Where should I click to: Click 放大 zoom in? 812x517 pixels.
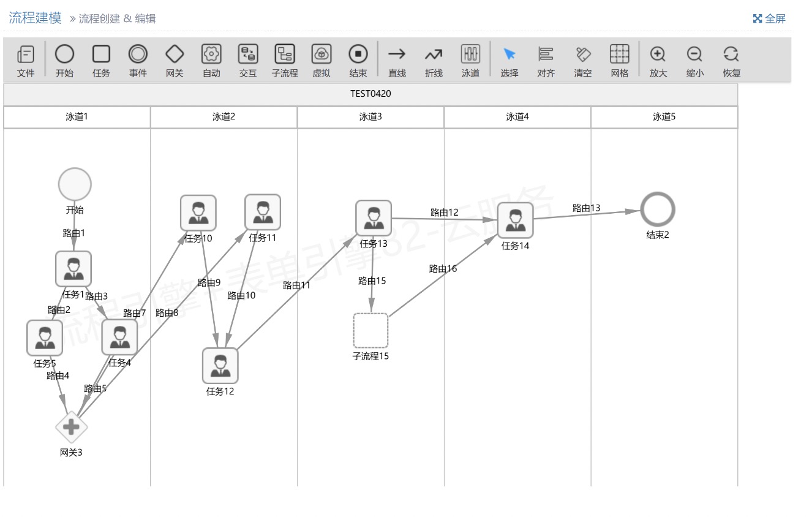tap(658, 61)
